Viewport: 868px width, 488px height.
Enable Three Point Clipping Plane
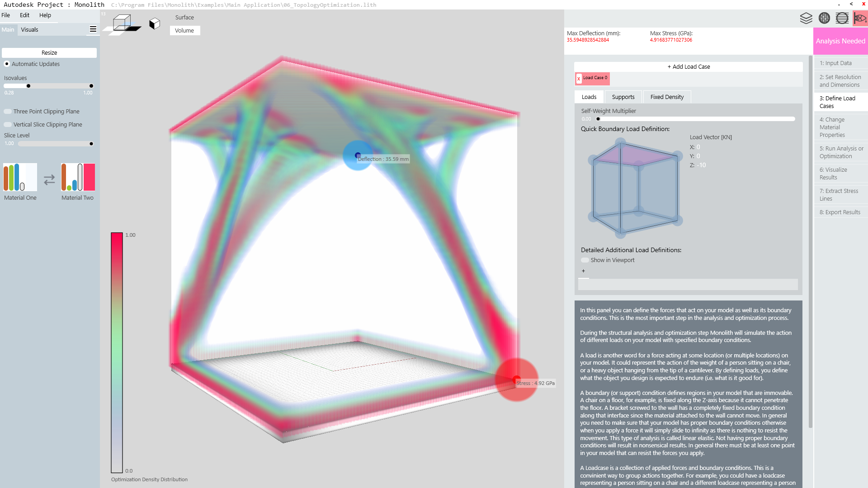(8, 112)
